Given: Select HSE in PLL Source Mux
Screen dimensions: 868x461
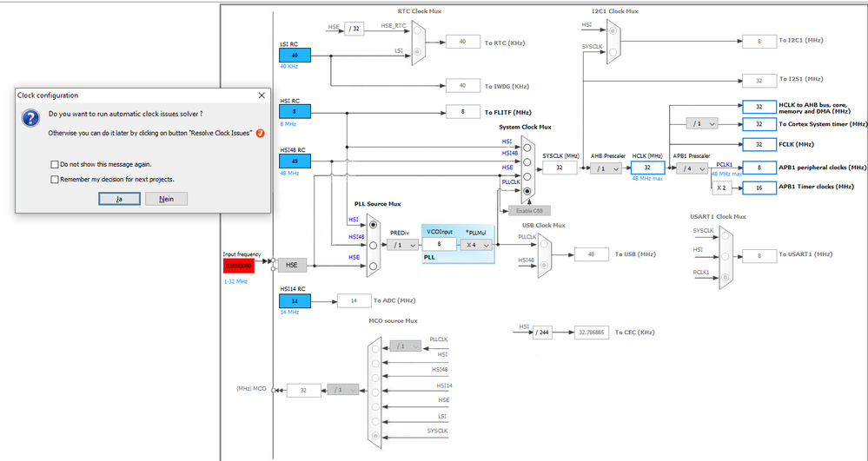Looking at the screenshot, I should tap(373, 267).
